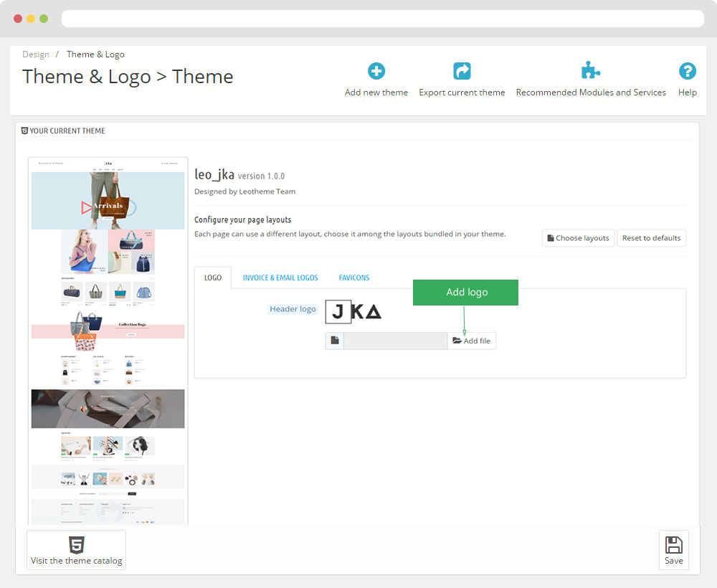Click the yellow minimize window dot
The width and height of the screenshot is (717, 588).
31,19
